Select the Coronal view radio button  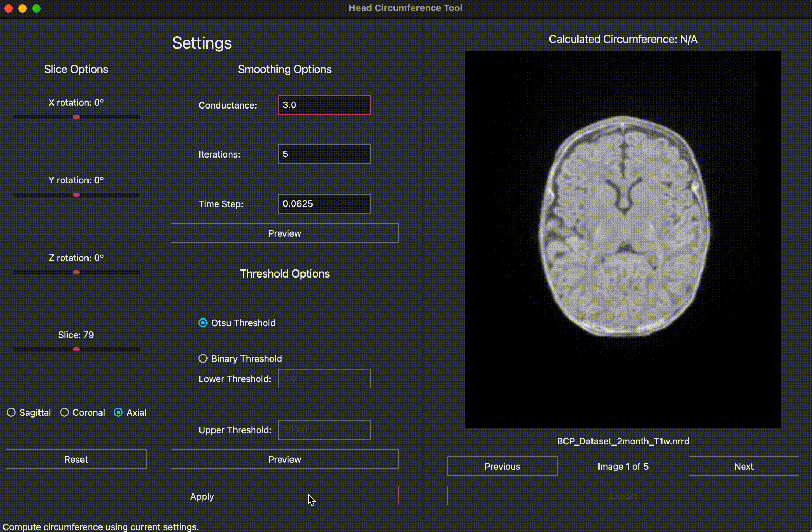coord(64,413)
